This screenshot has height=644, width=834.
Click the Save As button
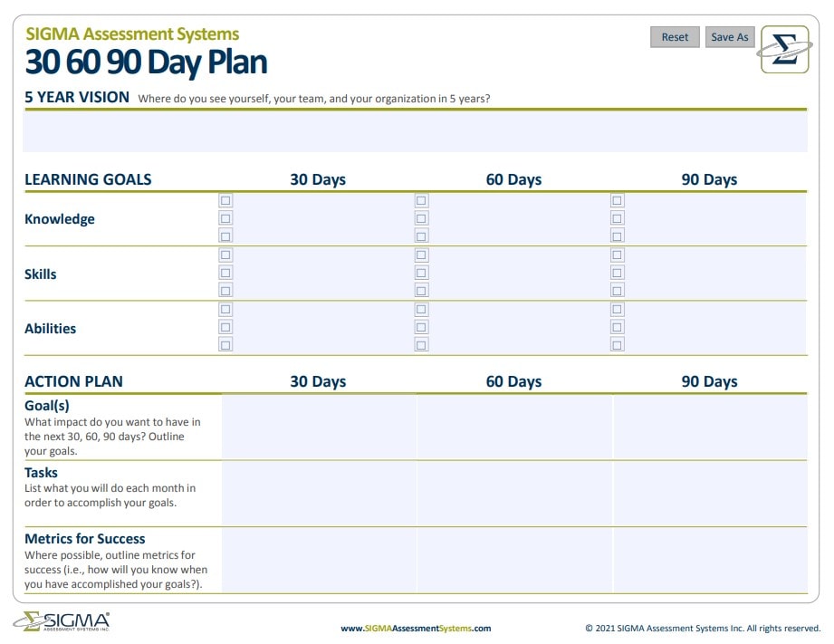[729, 37]
